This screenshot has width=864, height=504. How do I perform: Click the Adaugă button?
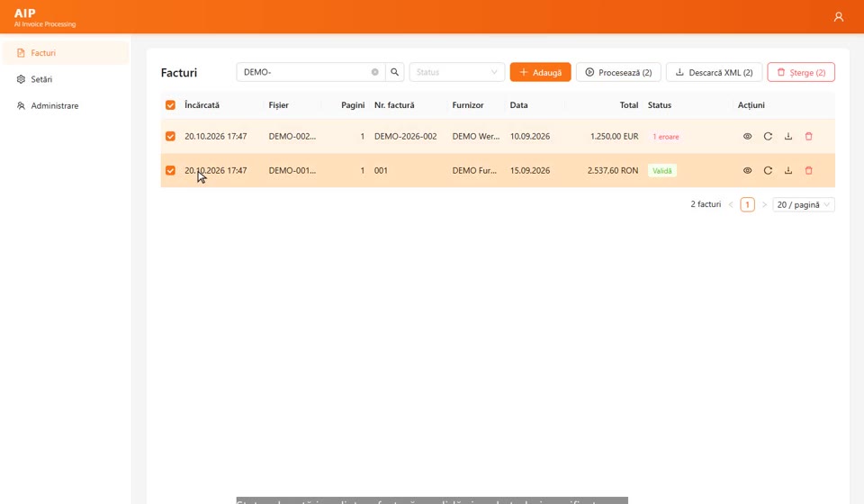(540, 72)
